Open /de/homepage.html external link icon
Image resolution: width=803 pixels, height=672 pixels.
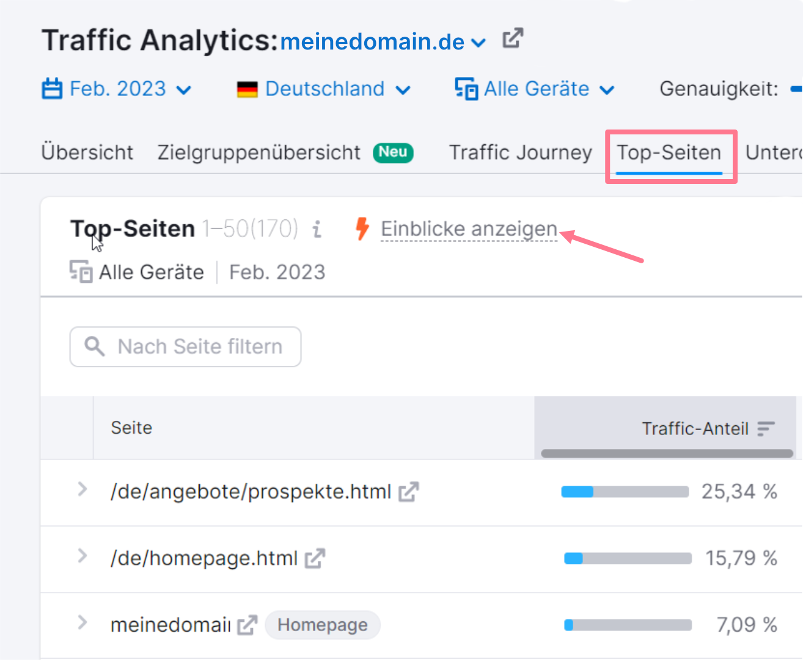[315, 558]
